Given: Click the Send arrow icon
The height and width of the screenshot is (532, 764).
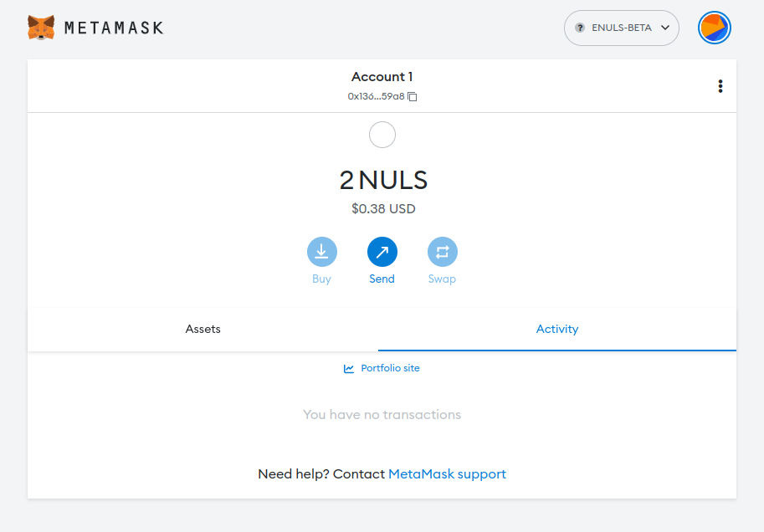Looking at the screenshot, I should click(382, 252).
